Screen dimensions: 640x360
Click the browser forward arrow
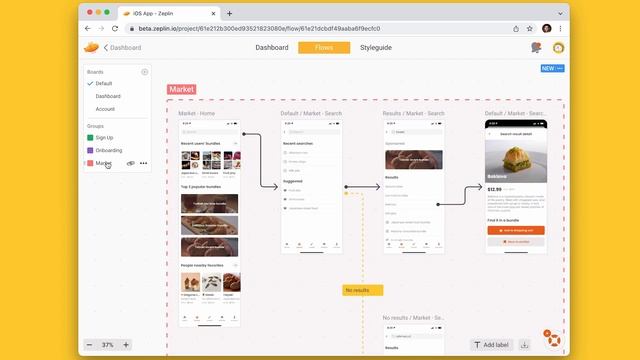101,29
